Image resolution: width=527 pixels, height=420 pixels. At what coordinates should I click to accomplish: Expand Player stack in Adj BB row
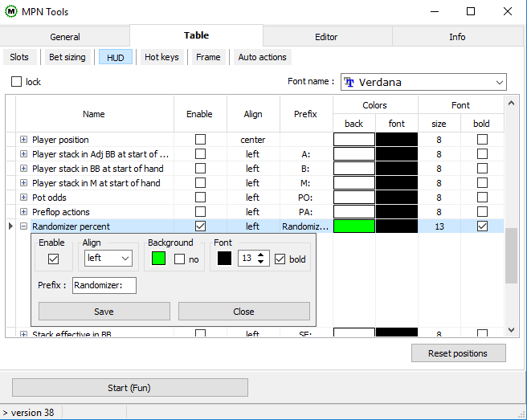(x=23, y=154)
